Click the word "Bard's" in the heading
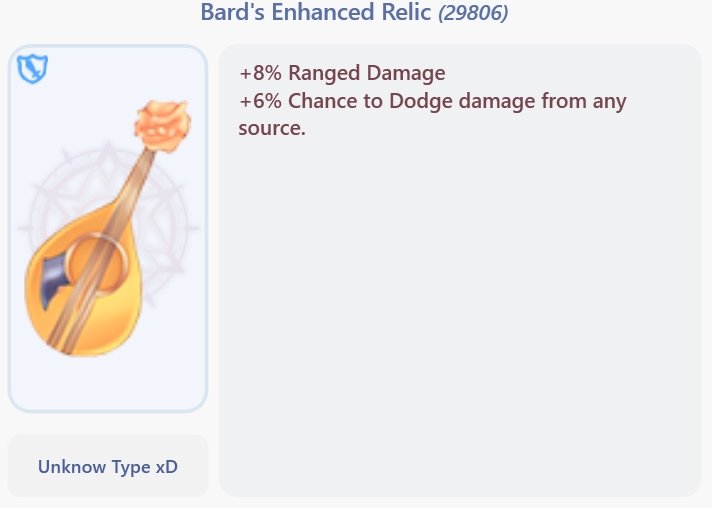The width and height of the screenshot is (712, 508). pos(231,13)
